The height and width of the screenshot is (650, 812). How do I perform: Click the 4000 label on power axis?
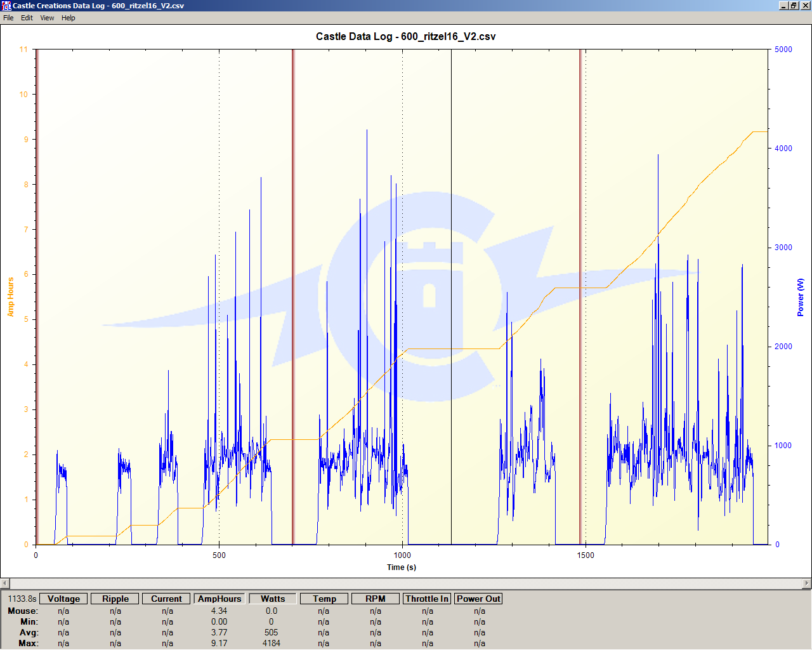783,149
